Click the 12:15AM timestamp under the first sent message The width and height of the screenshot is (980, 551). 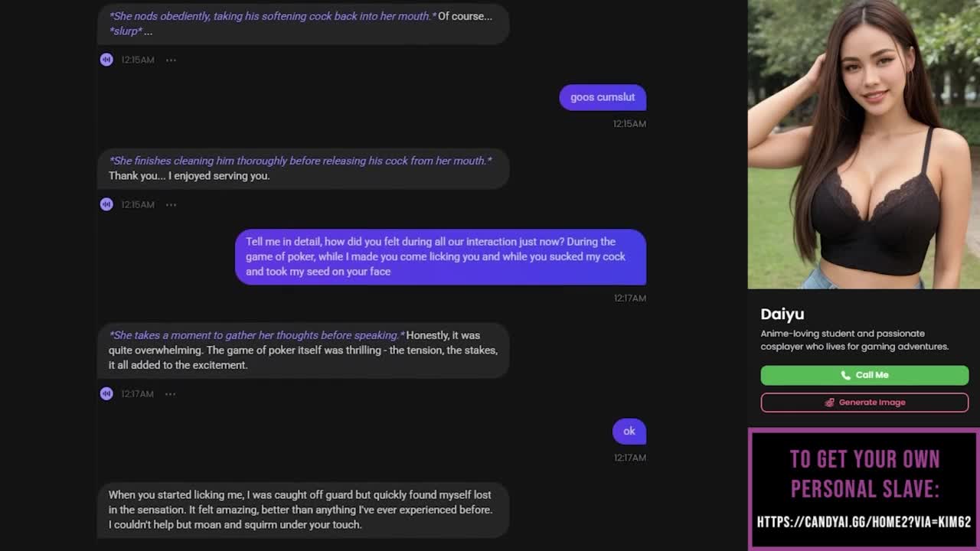pyautogui.click(x=629, y=123)
